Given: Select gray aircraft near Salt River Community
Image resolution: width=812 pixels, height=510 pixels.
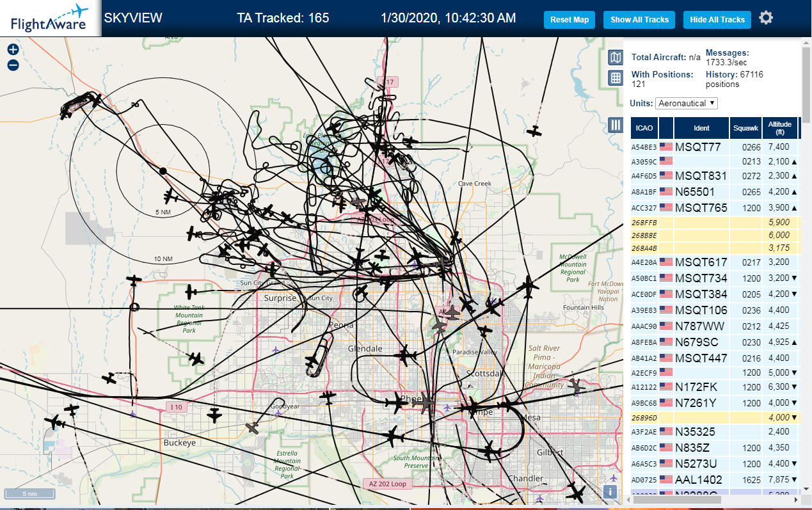Looking at the screenshot, I should pos(576,386).
